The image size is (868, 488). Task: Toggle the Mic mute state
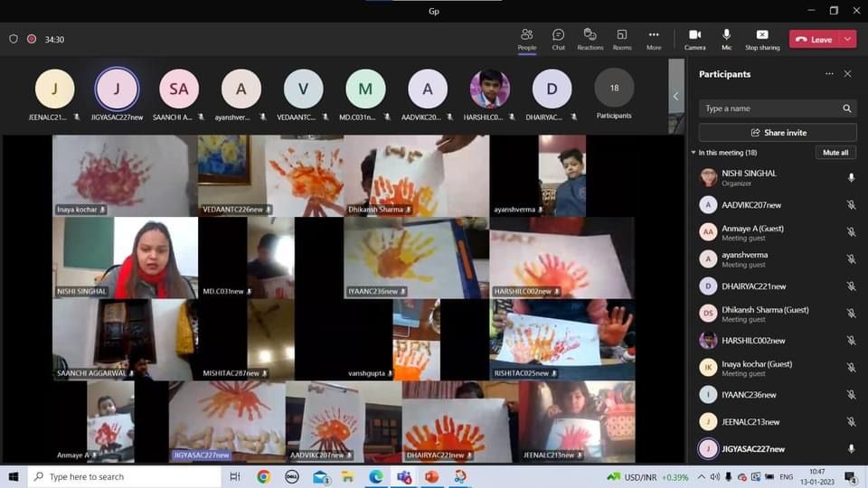point(726,39)
